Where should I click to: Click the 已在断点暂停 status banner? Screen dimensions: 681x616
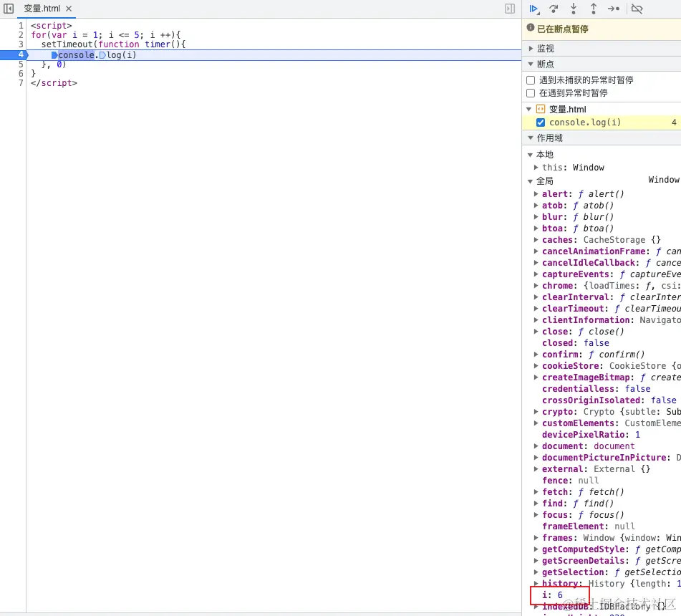click(x=602, y=29)
